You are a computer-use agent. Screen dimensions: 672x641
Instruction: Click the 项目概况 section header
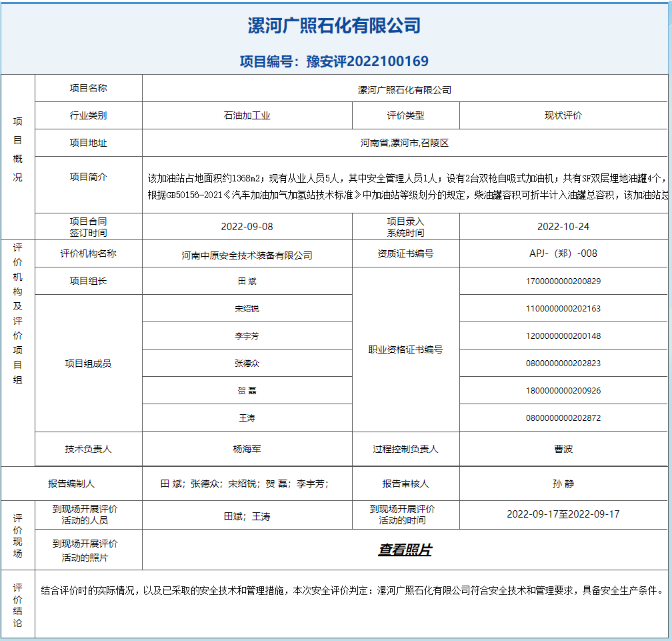pos(17,149)
